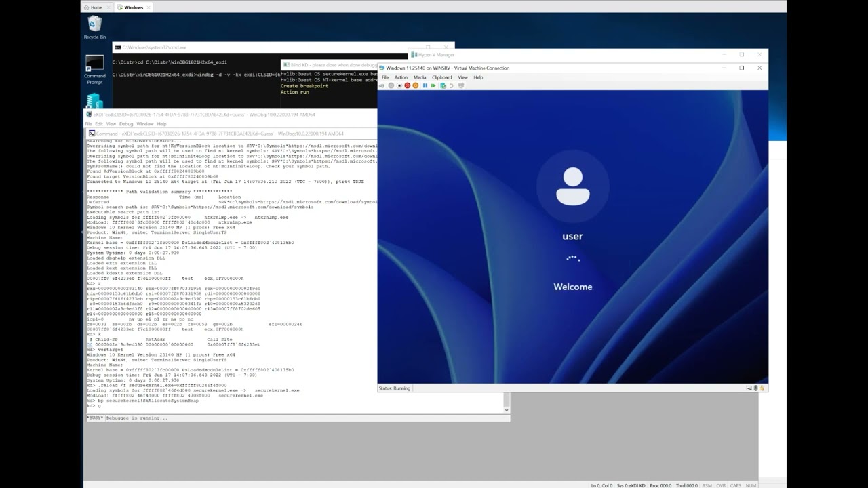Click 'bp securekernel!SkAllocateSystemHeap' line

[149, 401]
